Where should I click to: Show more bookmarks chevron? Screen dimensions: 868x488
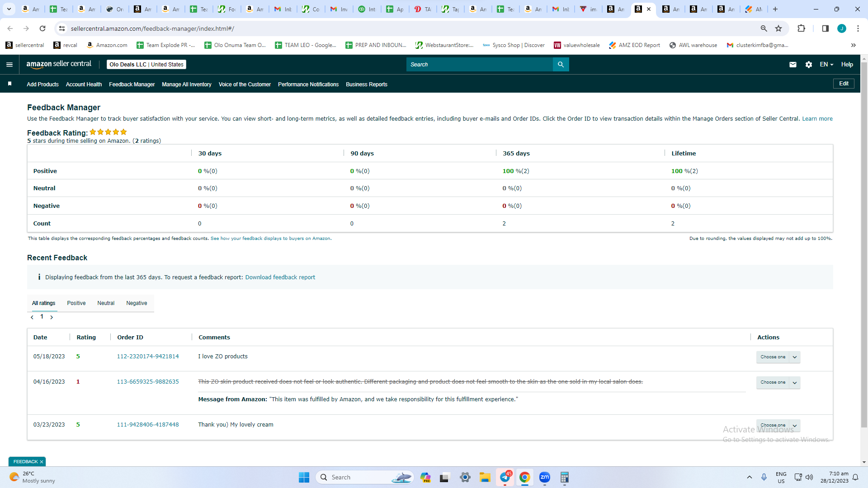tap(854, 45)
